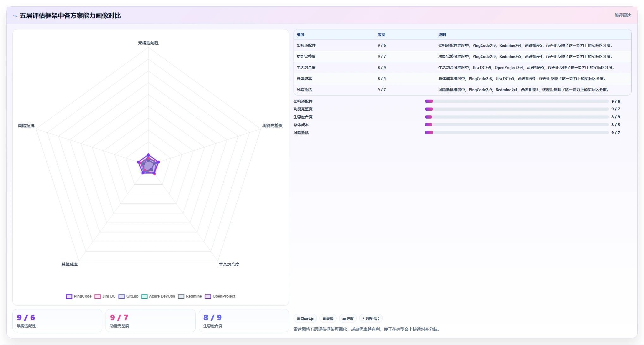Click the 8 / 5 value in the table

(x=382, y=79)
